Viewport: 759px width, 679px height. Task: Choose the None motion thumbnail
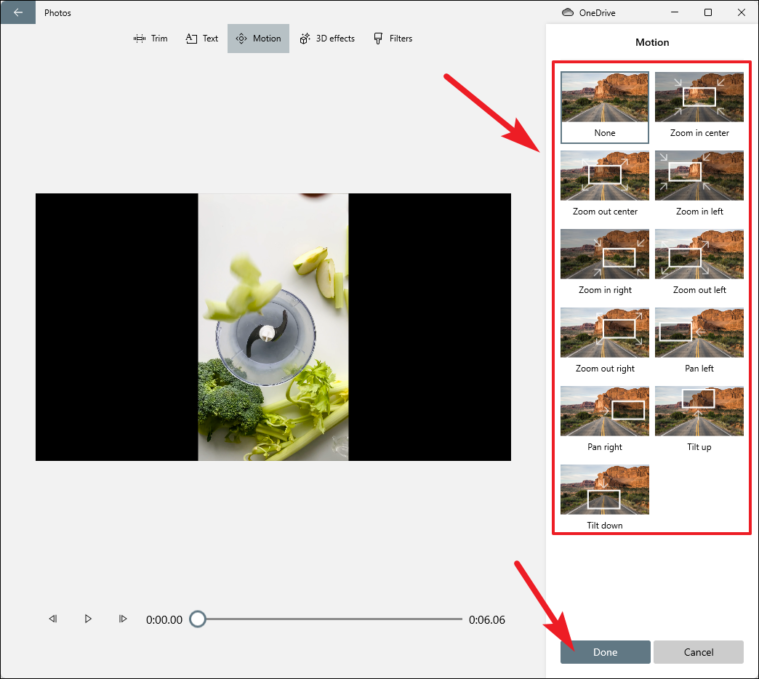click(x=605, y=107)
